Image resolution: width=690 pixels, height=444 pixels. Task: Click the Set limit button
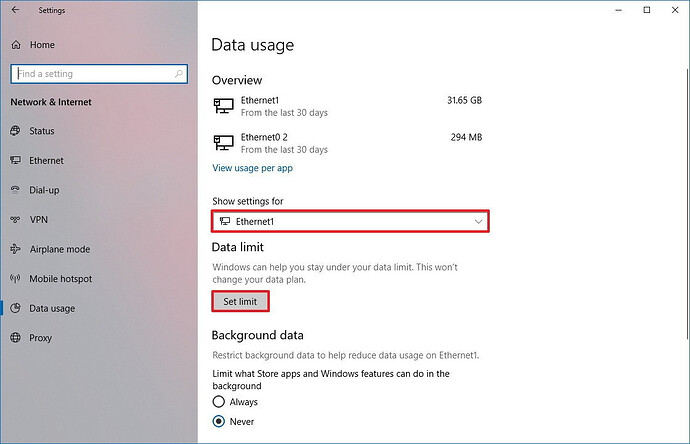pos(240,301)
